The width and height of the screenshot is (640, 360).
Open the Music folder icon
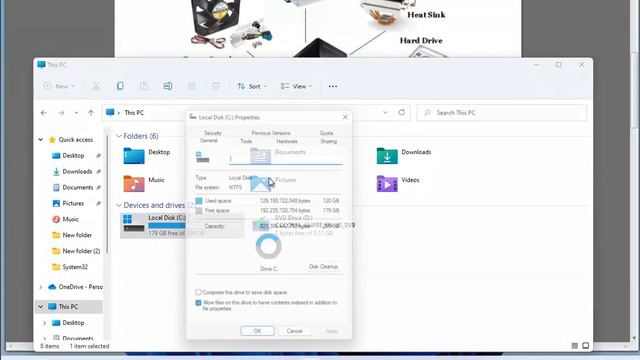[134, 183]
